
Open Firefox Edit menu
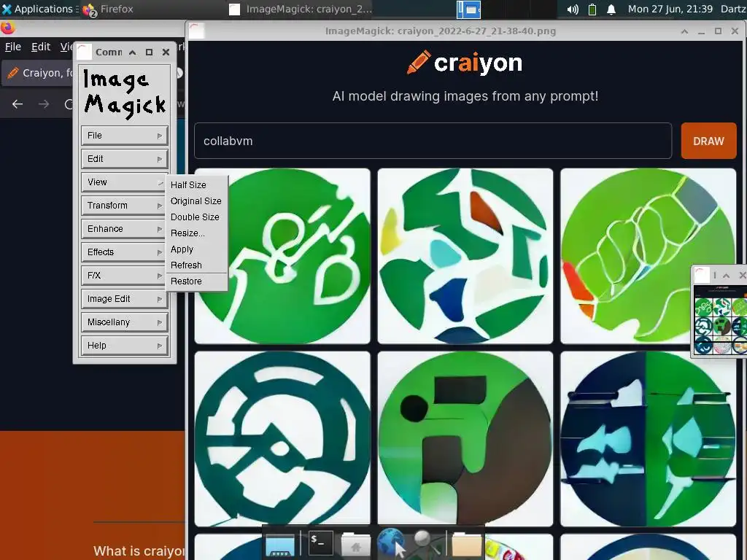click(41, 47)
